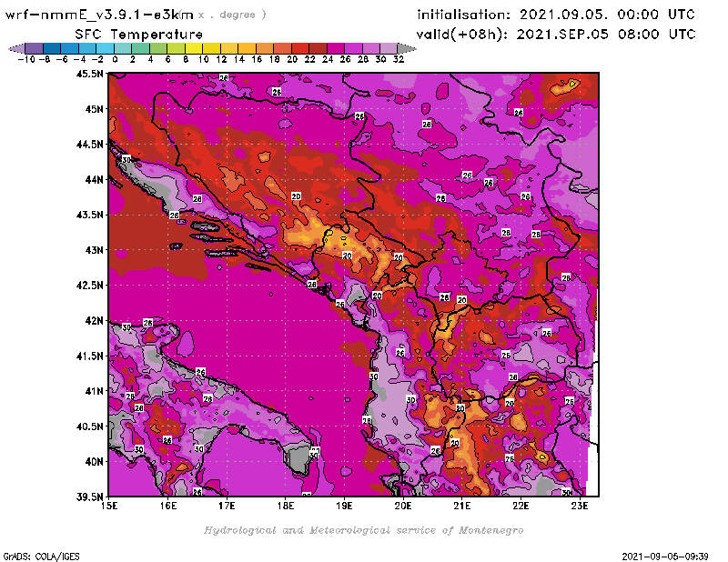Select the valid time '2021.SEP.05 08:00 UTC'

tap(606, 34)
